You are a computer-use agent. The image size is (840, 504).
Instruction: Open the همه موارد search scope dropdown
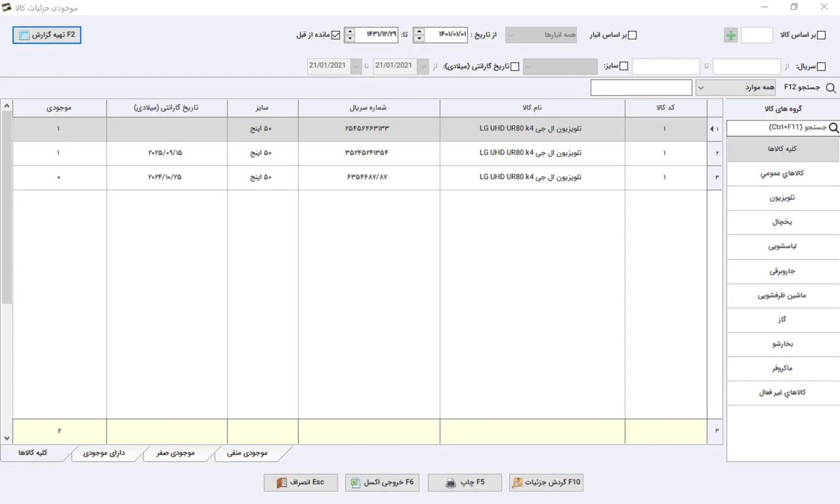[736, 87]
